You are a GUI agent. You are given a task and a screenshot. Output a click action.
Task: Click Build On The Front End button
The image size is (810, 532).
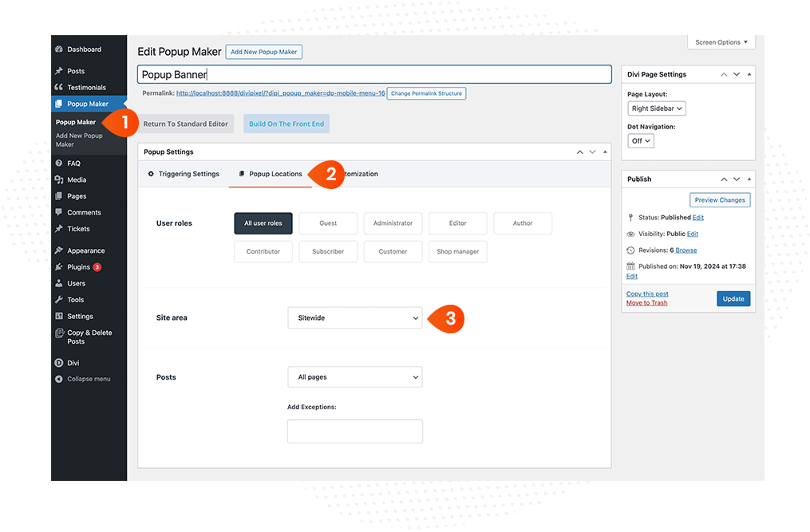pyautogui.click(x=286, y=124)
